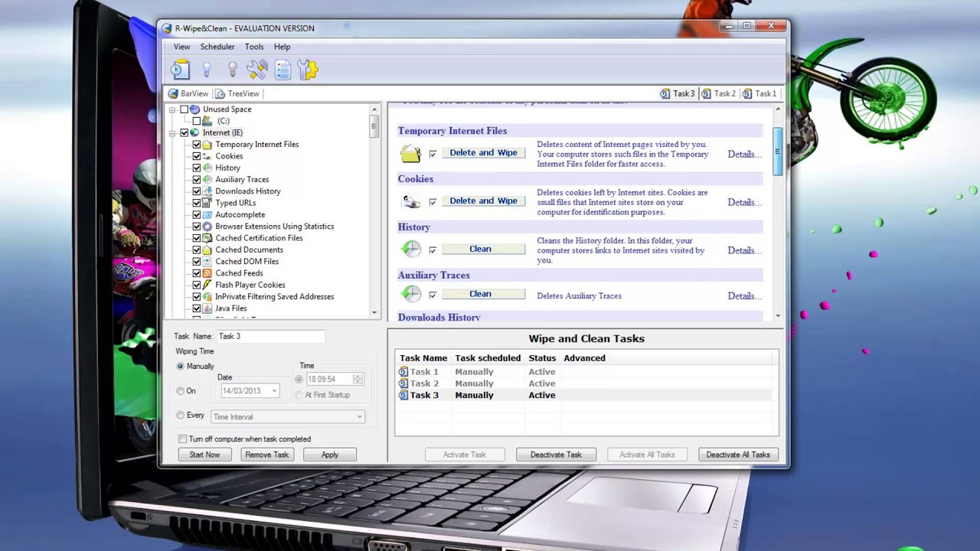Click the blue lightbulb toolbar icon

click(x=207, y=70)
